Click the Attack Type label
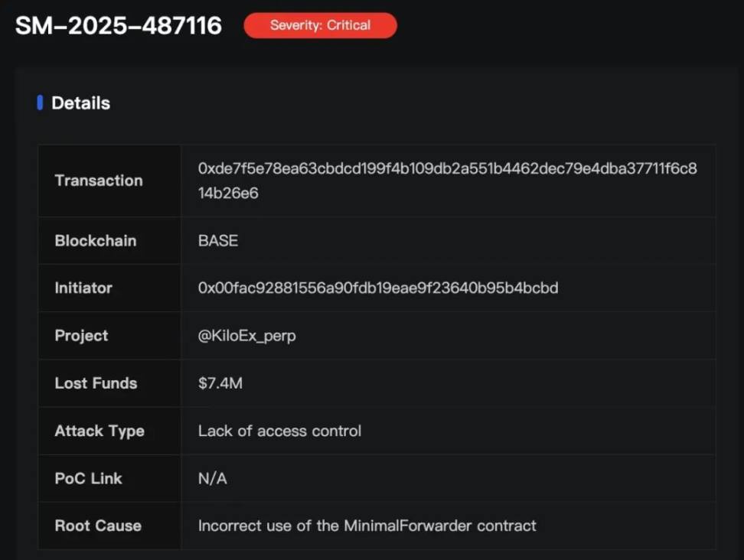This screenshot has height=560, width=744. tap(100, 431)
